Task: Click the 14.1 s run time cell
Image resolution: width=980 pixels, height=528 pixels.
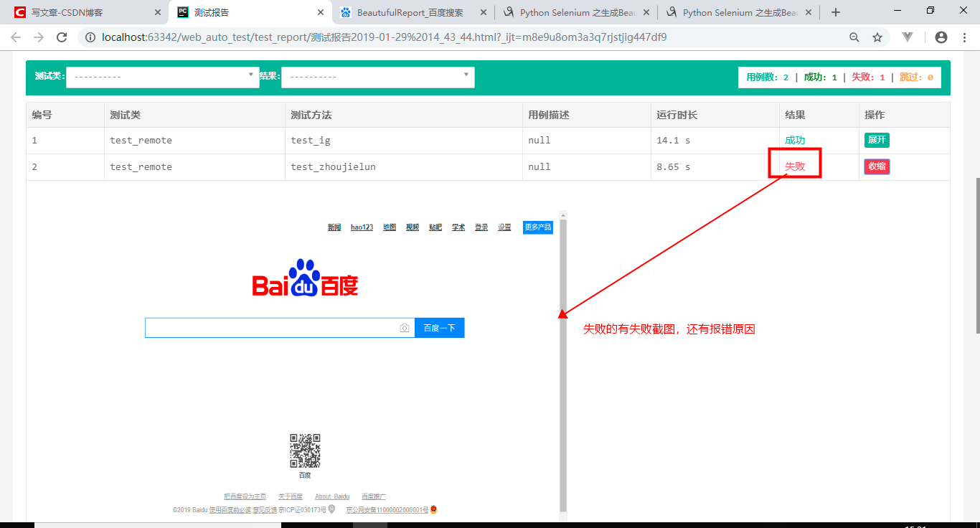Action: pyautogui.click(x=715, y=141)
